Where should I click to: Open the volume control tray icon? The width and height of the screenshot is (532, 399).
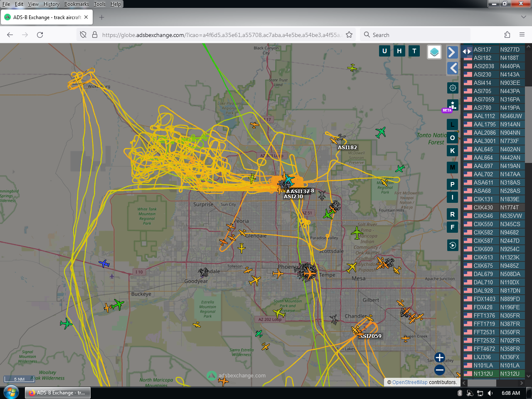[490, 393]
